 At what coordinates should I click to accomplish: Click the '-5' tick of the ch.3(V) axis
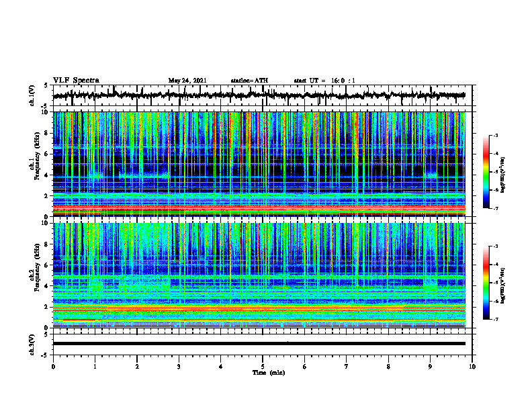[x=45, y=355]
